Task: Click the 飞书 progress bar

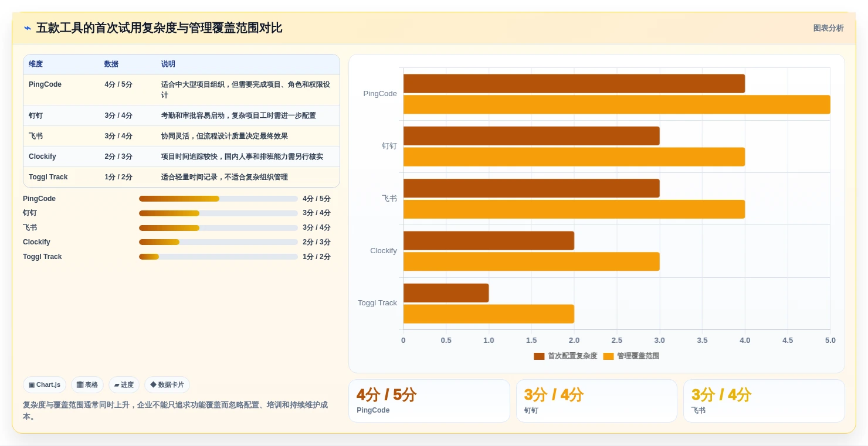Action: [x=218, y=228]
